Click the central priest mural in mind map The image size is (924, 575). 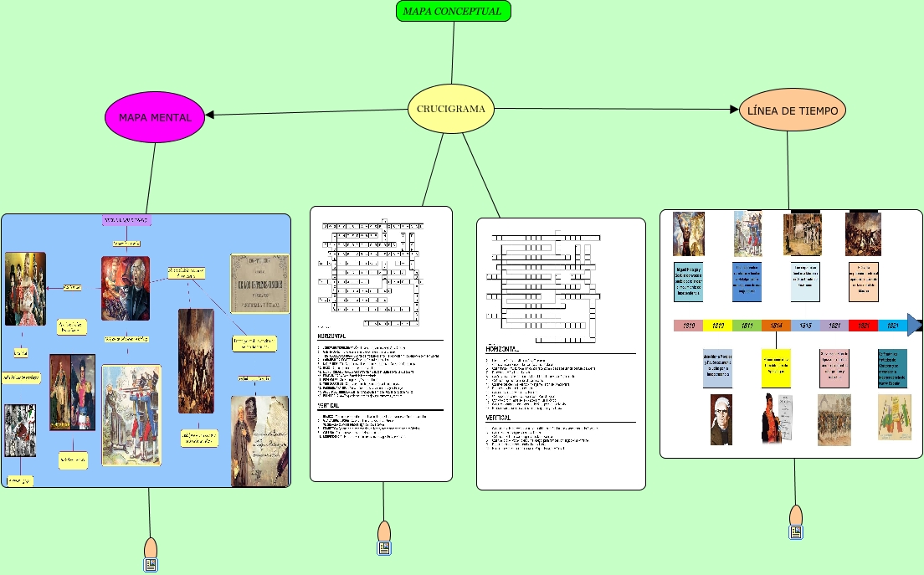(126, 288)
